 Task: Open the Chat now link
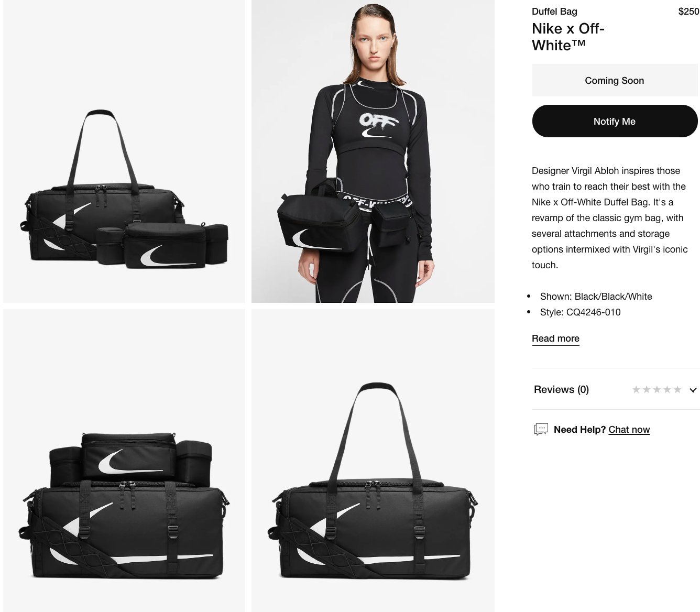[629, 430]
